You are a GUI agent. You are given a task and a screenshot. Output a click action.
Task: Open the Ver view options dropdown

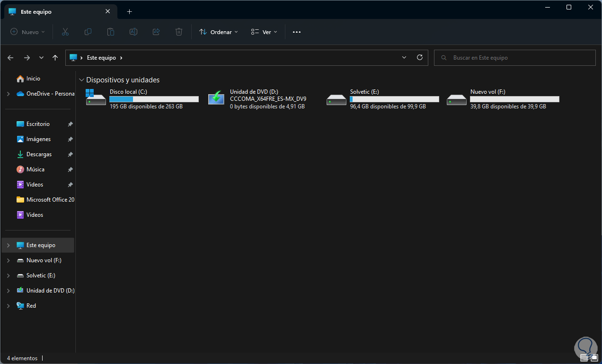pos(264,32)
